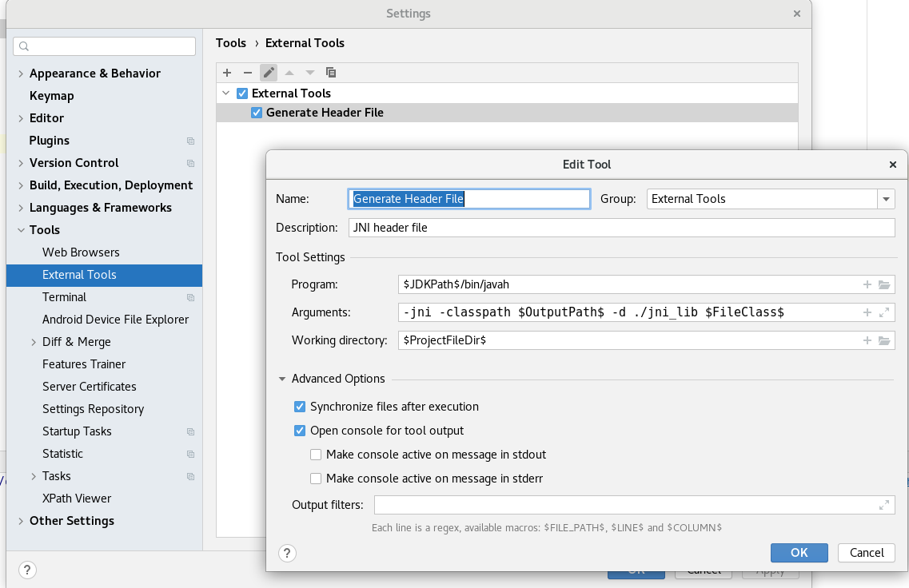Image resolution: width=909 pixels, height=588 pixels.
Task: Select Android Device File Explorer
Action: coord(115,320)
